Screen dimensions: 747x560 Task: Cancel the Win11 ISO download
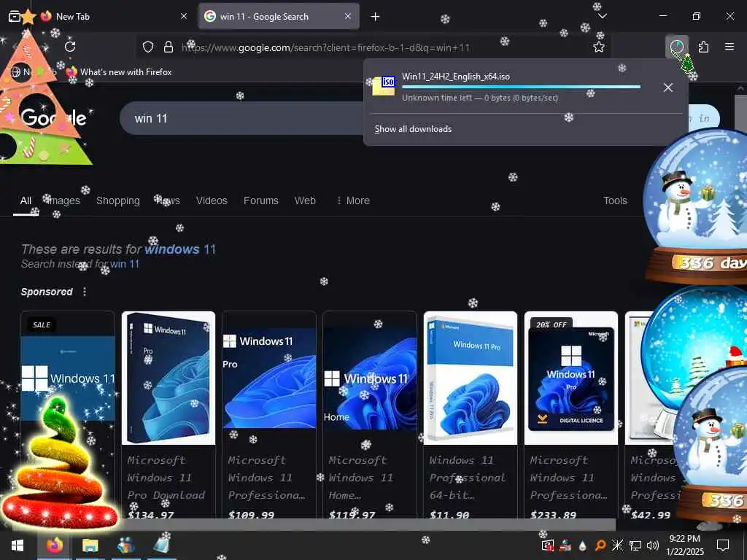(668, 87)
